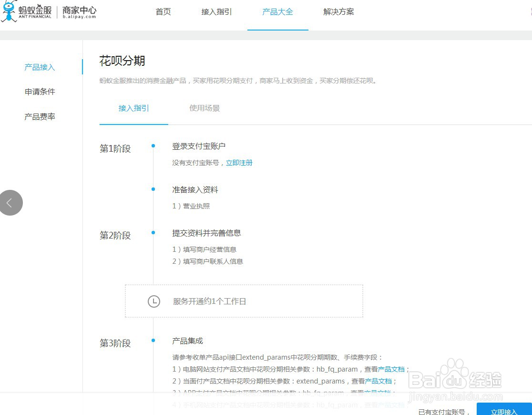Click the Ant Financial ant logo
Image resolution: width=532 pixels, height=415 pixels.
(9, 11)
